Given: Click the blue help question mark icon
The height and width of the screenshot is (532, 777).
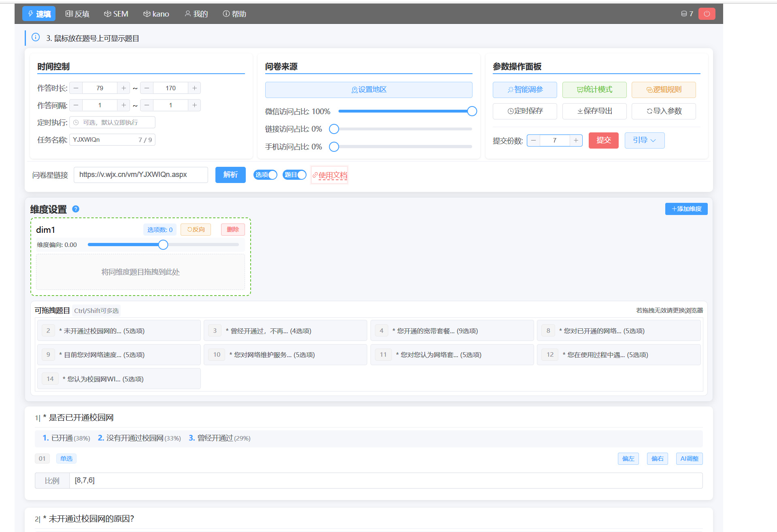Looking at the screenshot, I should tap(76, 209).
